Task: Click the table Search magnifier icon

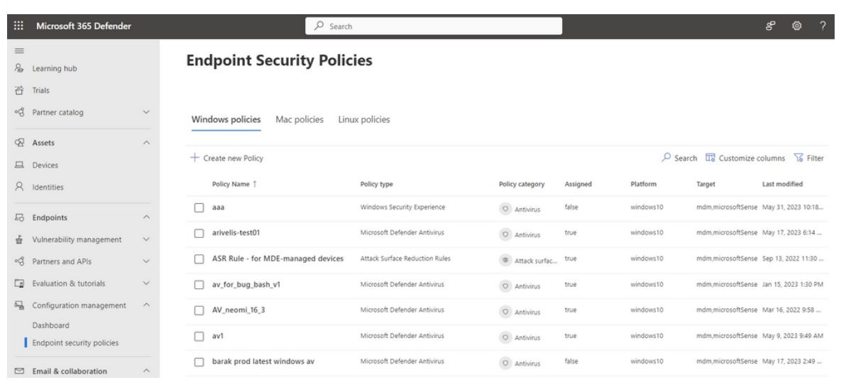Action: click(x=665, y=158)
